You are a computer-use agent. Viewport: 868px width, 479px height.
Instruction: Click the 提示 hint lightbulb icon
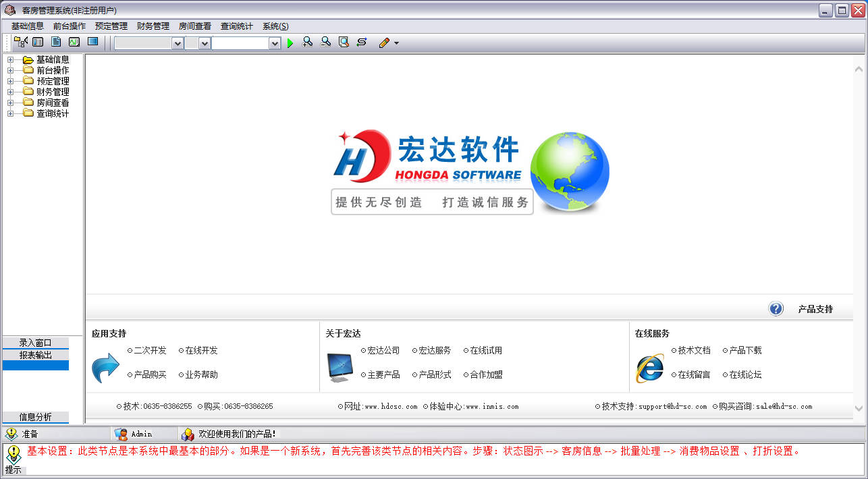[x=13, y=454]
